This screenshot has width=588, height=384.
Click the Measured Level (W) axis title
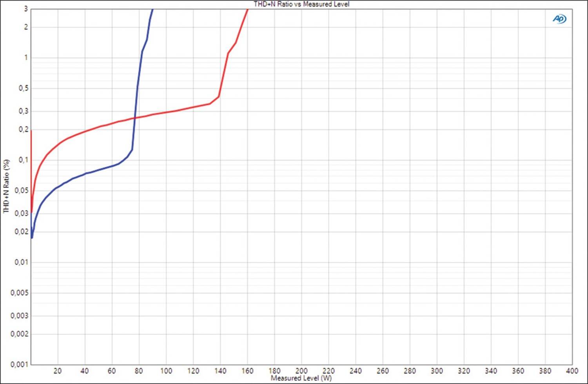pos(301,378)
